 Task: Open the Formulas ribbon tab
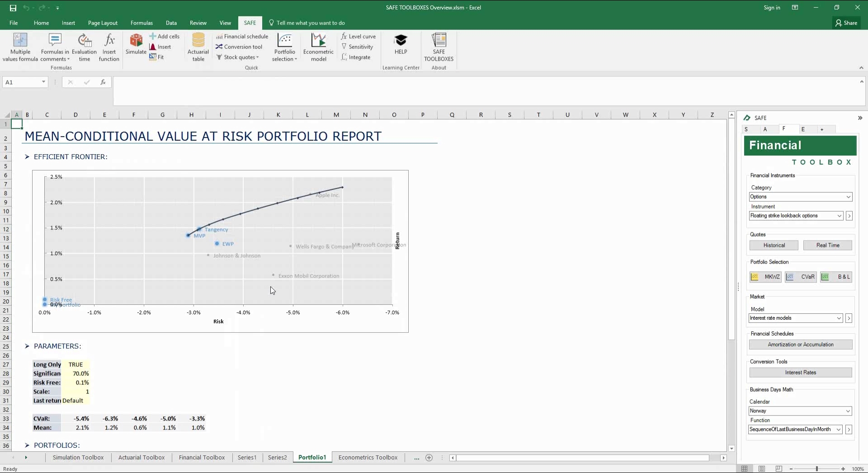(x=142, y=23)
